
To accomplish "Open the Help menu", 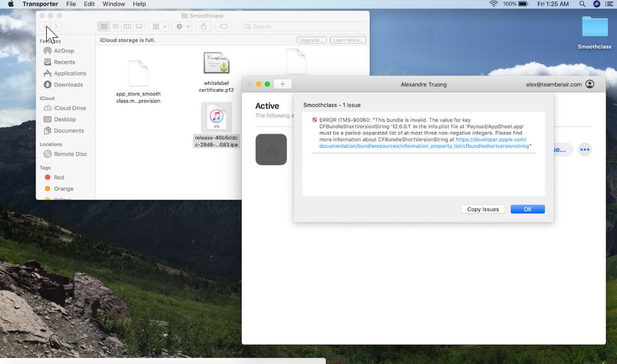I will [x=139, y=4].
